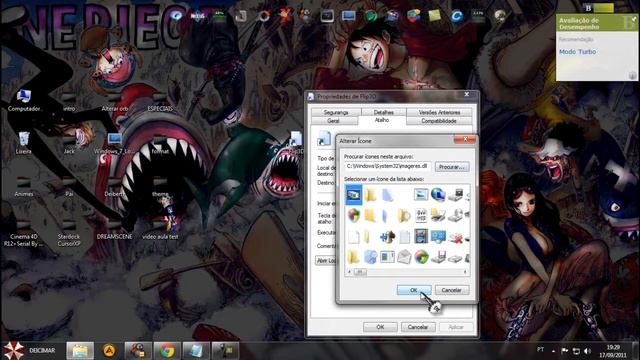Click Cancelar in the Propriedades window
The image size is (640, 360).
click(418, 327)
